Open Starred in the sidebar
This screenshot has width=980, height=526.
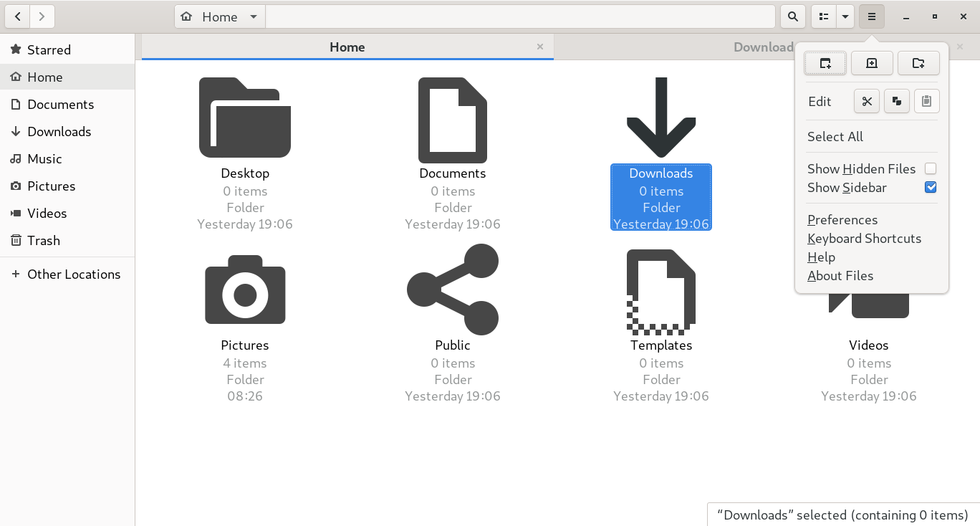click(x=67, y=50)
